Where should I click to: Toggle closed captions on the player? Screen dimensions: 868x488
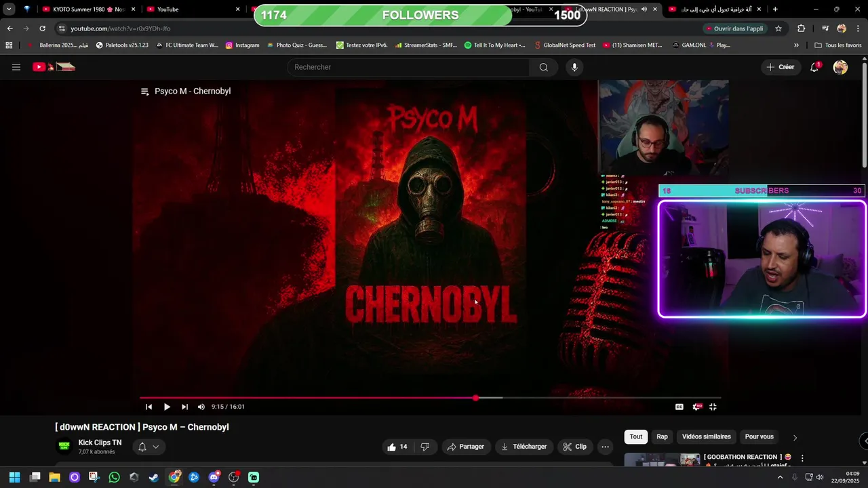pyautogui.click(x=679, y=407)
